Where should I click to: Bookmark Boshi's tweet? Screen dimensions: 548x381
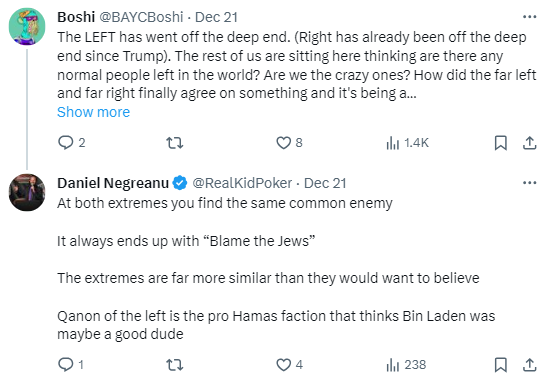(500, 143)
